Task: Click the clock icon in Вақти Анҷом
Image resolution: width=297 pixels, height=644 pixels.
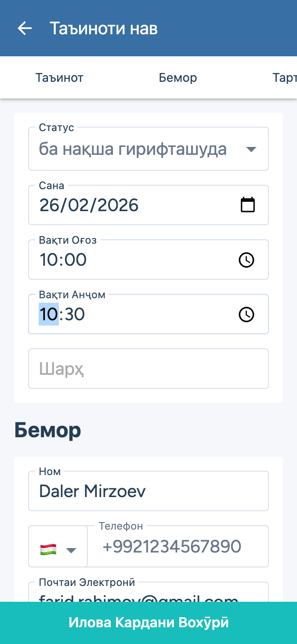Action: tap(246, 315)
